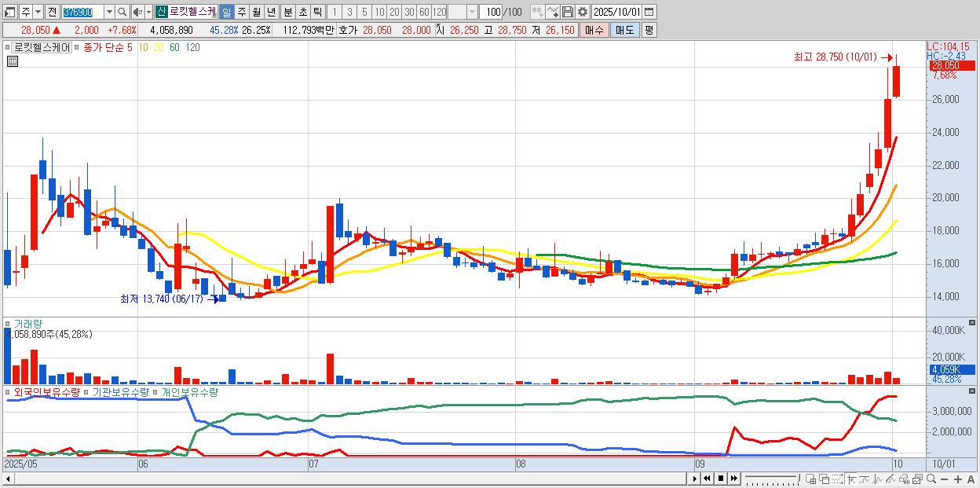Open chart settings gear icon

[583, 12]
